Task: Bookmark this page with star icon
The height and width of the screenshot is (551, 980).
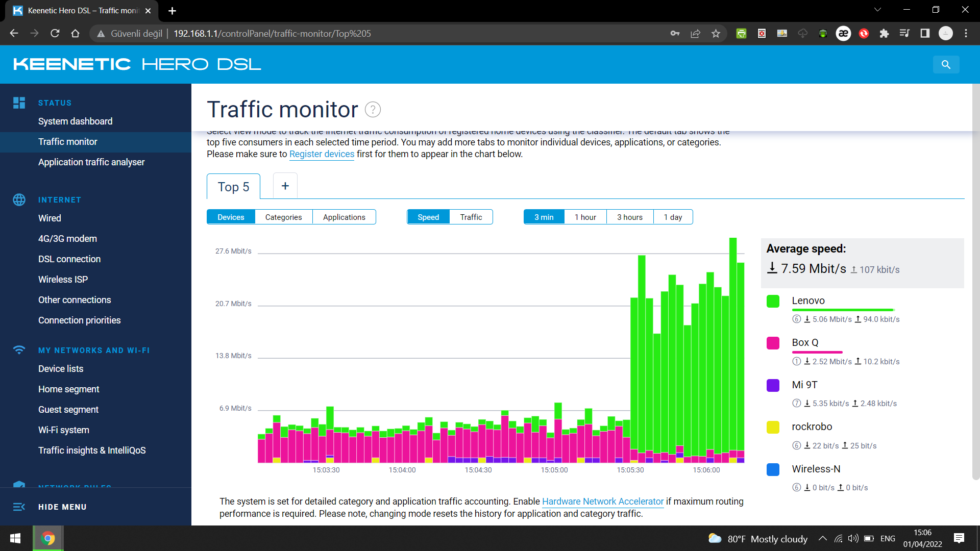Action: pyautogui.click(x=716, y=33)
